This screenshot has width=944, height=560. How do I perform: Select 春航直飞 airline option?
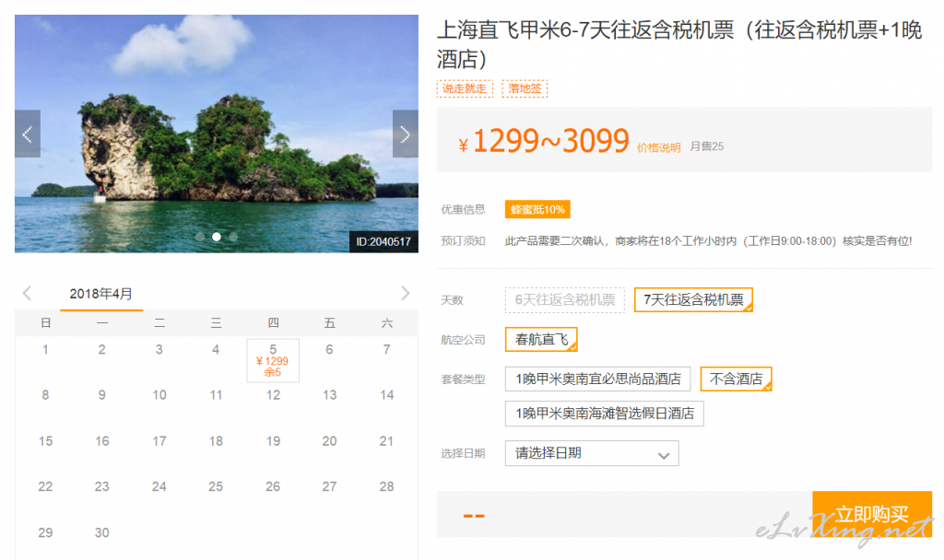pyautogui.click(x=541, y=340)
